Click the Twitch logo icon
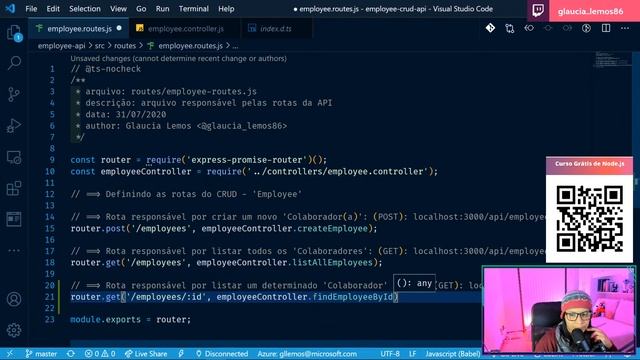640x360 pixels. tap(538, 11)
